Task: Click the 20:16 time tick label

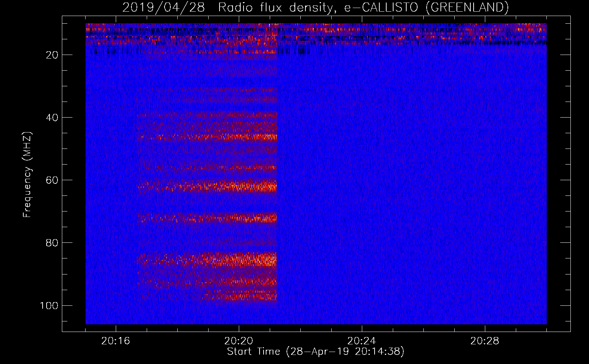Action: [115, 341]
